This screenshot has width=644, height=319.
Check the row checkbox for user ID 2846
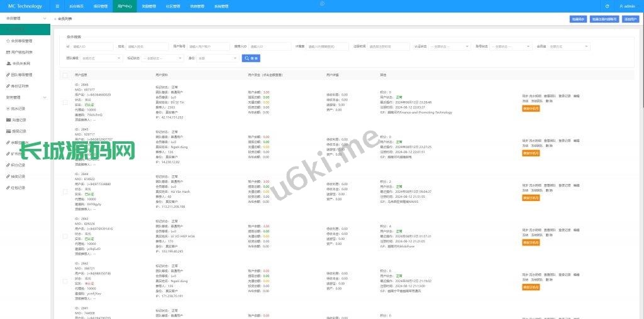point(65,101)
